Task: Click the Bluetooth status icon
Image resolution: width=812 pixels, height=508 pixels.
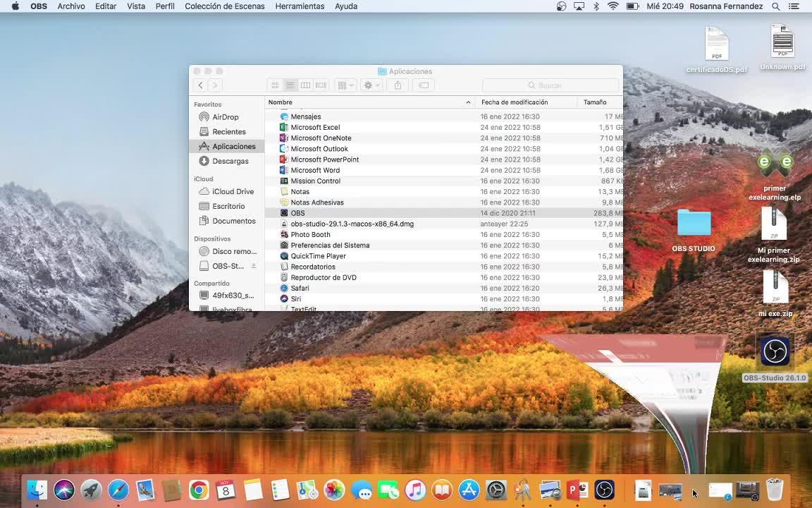Action: pyautogui.click(x=596, y=6)
